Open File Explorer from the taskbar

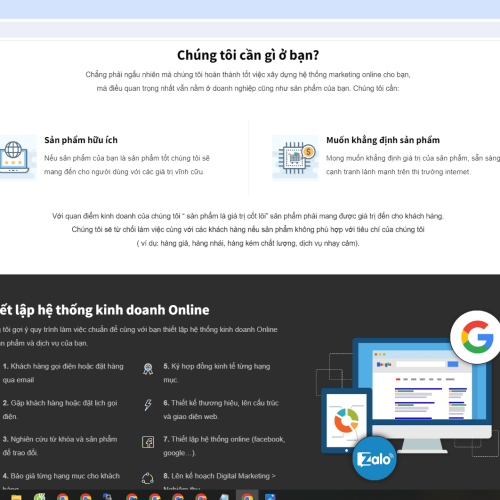click(x=16, y=497)
